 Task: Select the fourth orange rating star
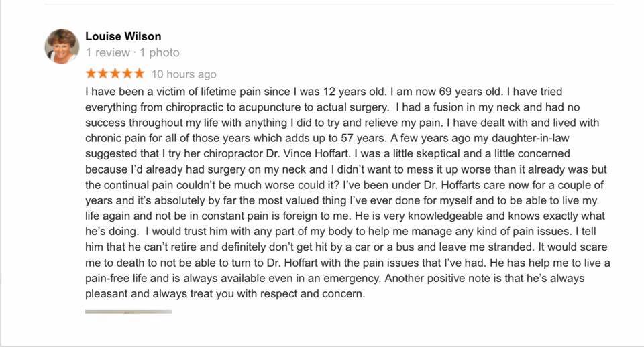127,74
